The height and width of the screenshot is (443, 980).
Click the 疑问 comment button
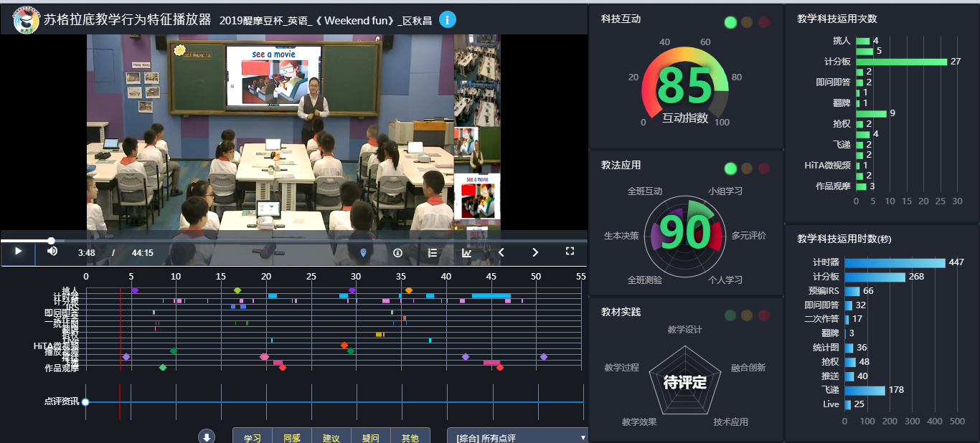(370, 437)
